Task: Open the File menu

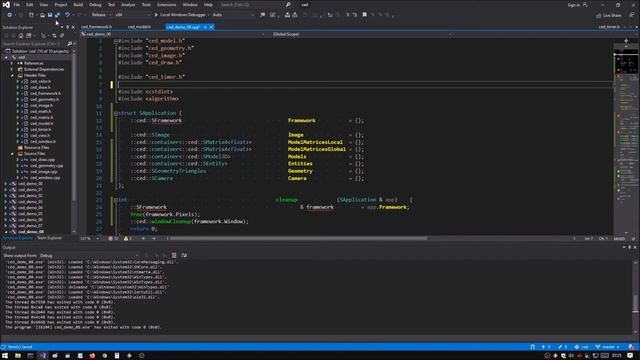Action: click(x=17, y=4)
